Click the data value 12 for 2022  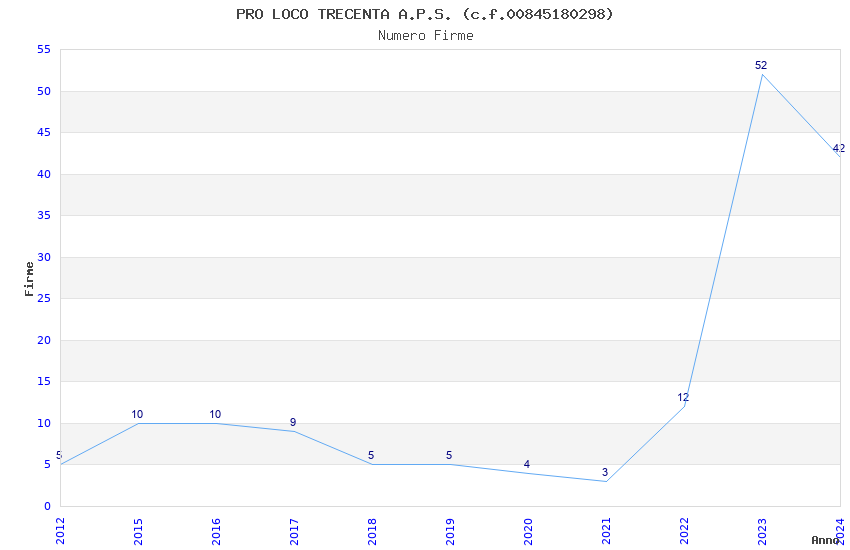coord(683,398)
